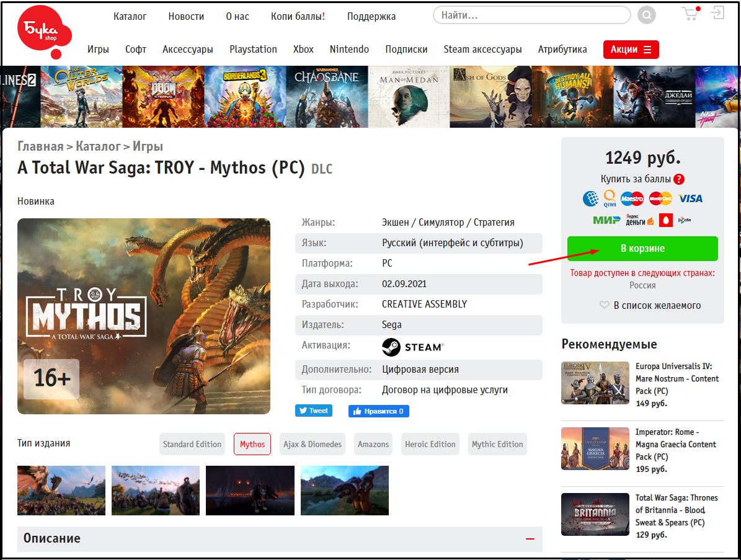Go to Игры breadcrumb
The width and height of the screenshot is (741, 560).
pos(148,146)
